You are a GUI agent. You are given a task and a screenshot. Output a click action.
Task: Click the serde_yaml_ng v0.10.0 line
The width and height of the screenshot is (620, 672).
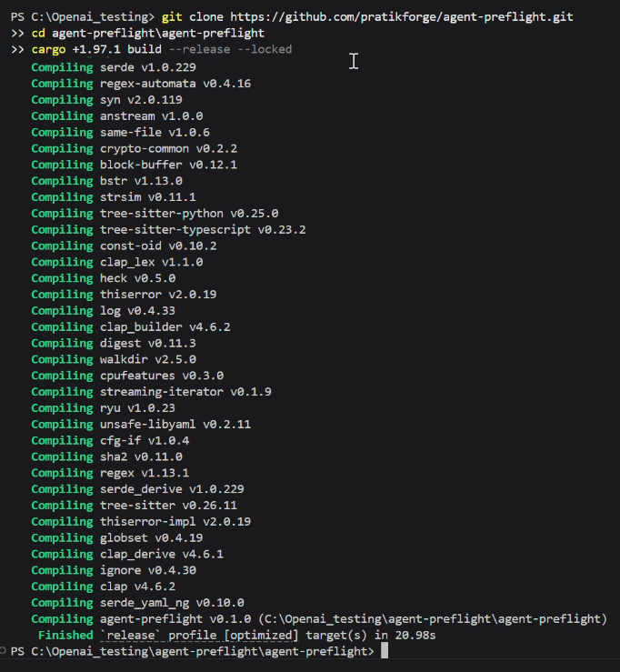pyautogui.click(x=137, y=603)
